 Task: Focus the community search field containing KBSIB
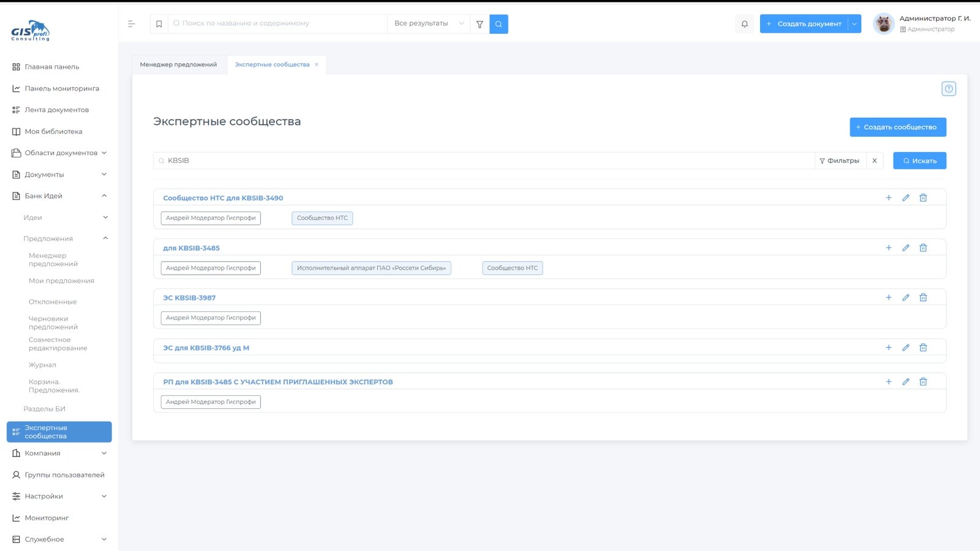(x=484, y=161)
